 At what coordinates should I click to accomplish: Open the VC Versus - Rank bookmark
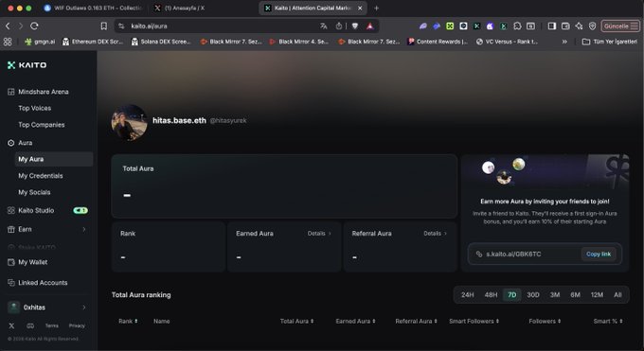point(507,42)
